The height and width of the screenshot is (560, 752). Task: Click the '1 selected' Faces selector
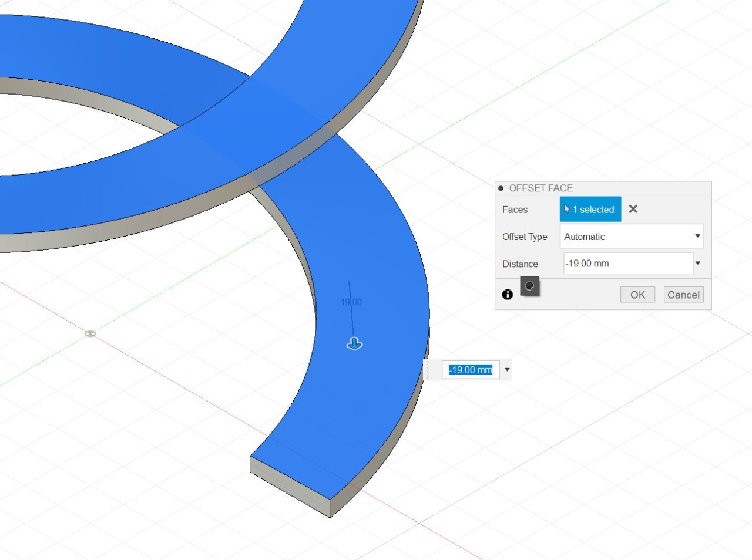(590, 210)
